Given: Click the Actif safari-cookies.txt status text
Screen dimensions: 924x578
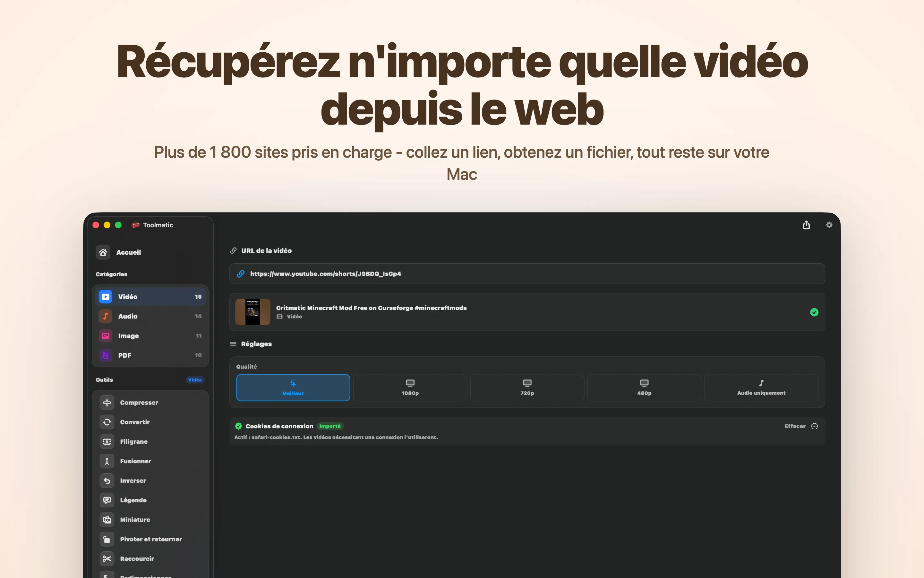Looking at the screenshot, I should click(336, 437).
